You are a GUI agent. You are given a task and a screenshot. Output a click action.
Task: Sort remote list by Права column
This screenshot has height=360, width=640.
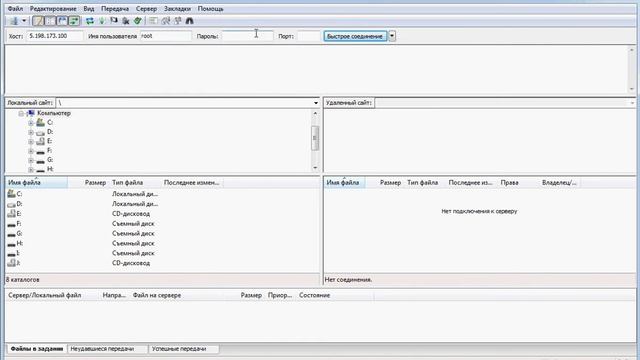[x=518, y=182]
